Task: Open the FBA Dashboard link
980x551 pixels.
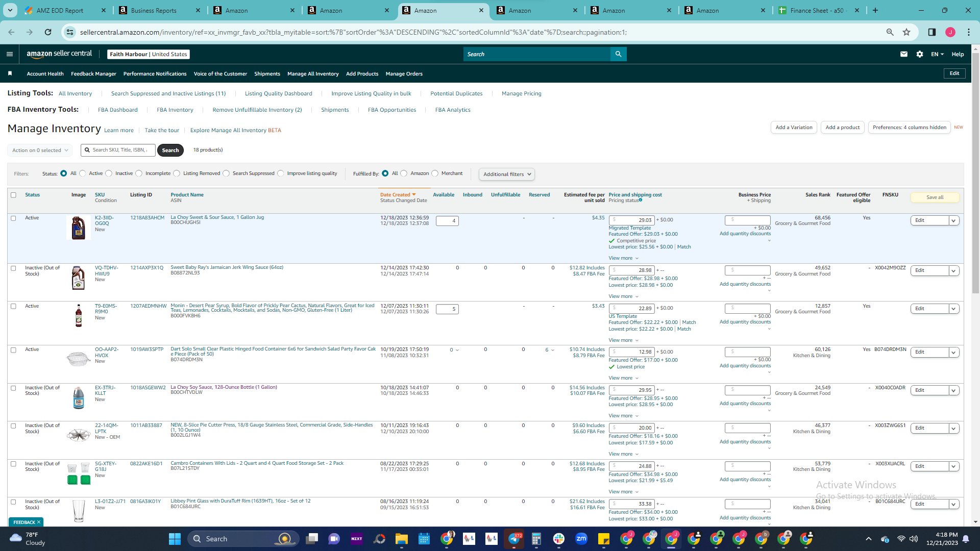Action: [x=118, y=110]
